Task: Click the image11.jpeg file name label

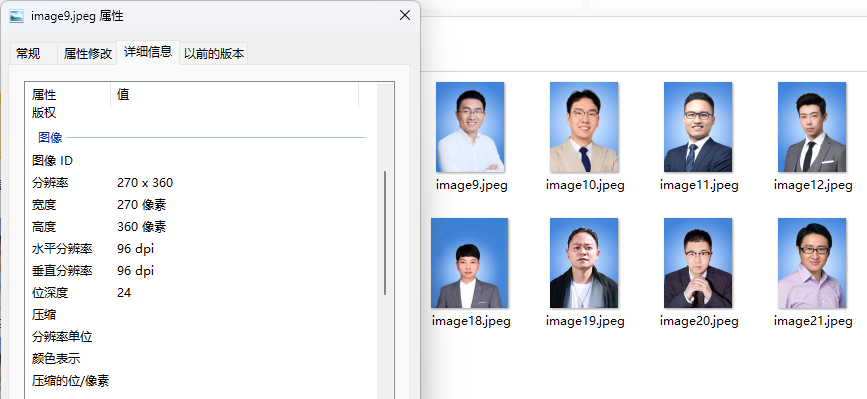Action: pyautogui.click(x=699, y=185)
